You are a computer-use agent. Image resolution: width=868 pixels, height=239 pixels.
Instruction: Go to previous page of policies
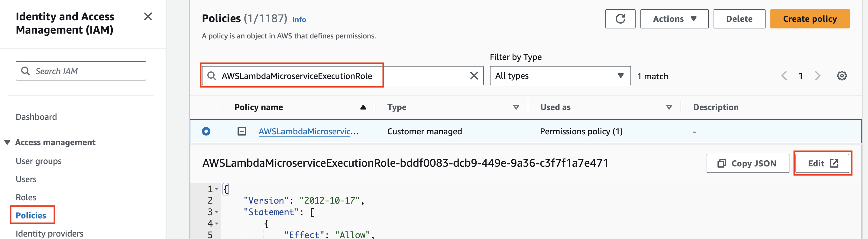(x=784, y=76)
